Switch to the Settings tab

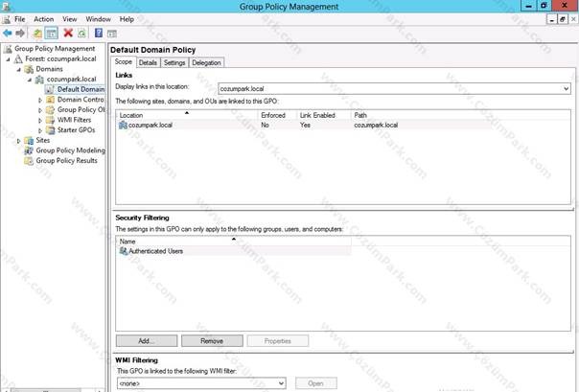click(174, 62)
